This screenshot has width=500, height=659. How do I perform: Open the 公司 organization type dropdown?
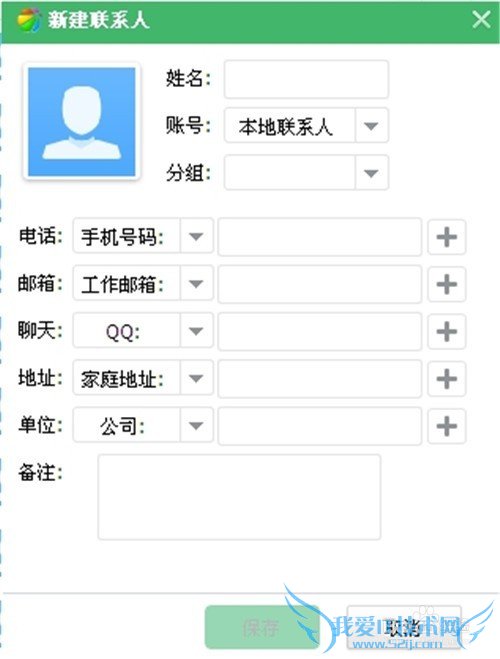(143, 424)
